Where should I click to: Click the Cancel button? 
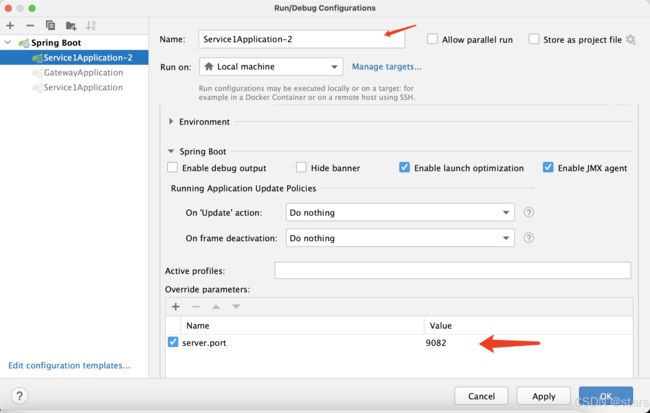pos(481,396)
